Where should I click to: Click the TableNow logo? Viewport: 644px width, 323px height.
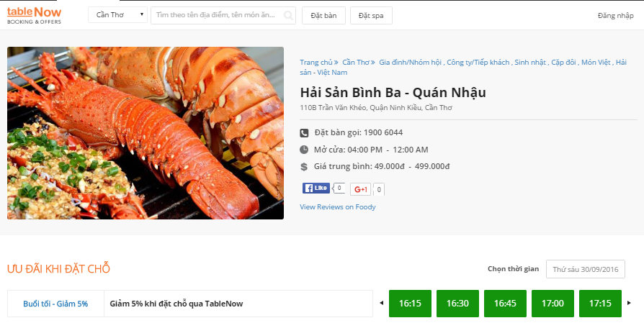click(x=34, y=15)
